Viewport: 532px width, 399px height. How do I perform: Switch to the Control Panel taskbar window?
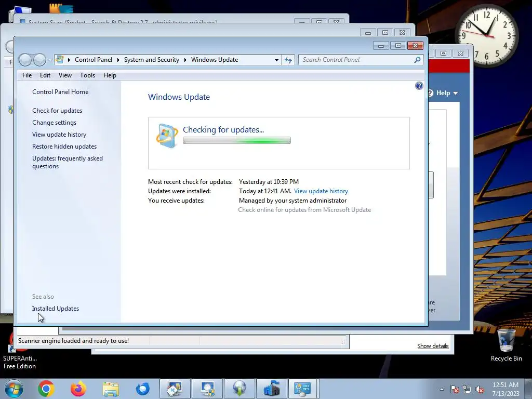tap(303, 389)
